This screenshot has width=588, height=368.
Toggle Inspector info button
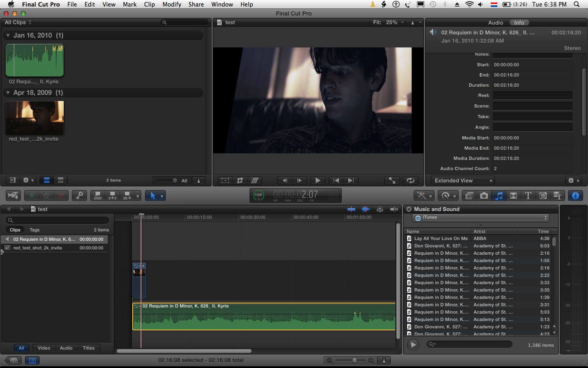pyautogui.click(x=575, y=196)
